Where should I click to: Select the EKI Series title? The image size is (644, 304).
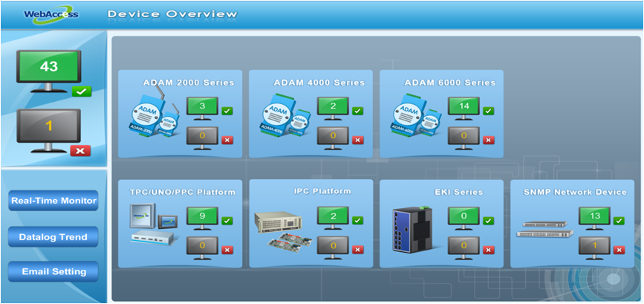coord(459,193)
